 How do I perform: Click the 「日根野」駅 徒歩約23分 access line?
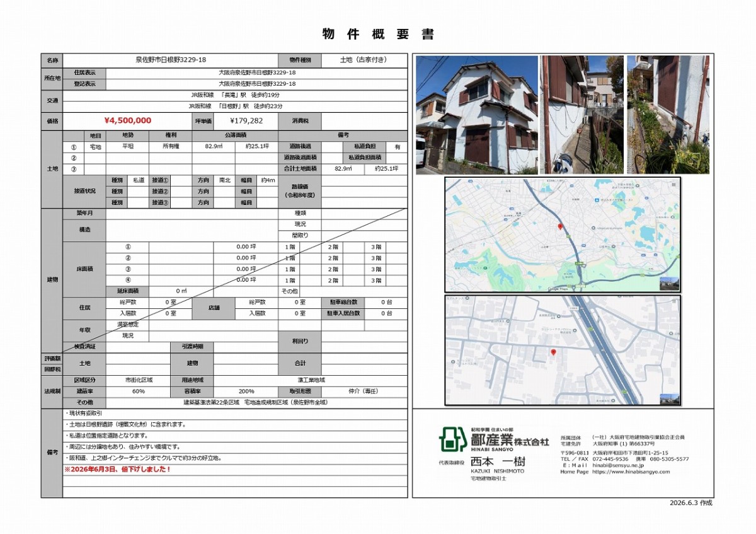pyautogui.click(x=234, y=106)
